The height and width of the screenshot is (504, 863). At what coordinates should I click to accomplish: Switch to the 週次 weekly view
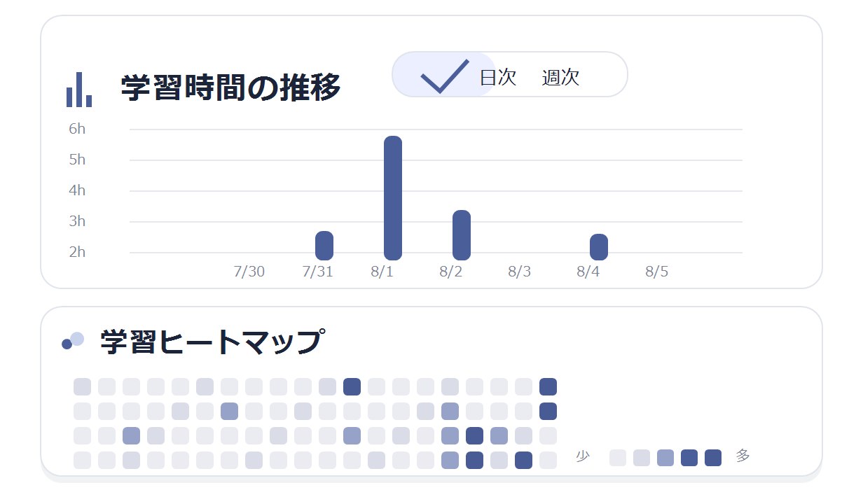(x=560, y=77)
